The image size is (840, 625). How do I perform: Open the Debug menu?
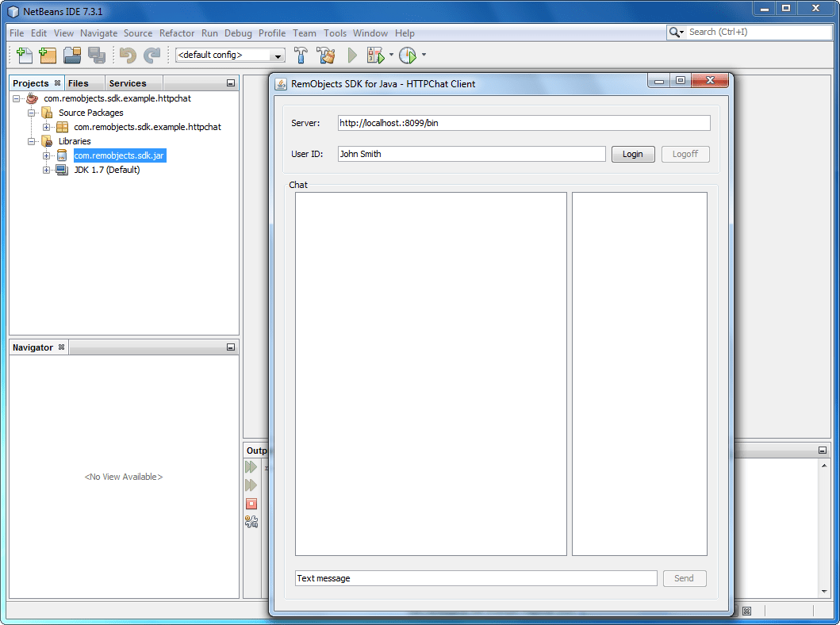pos(238,33)
